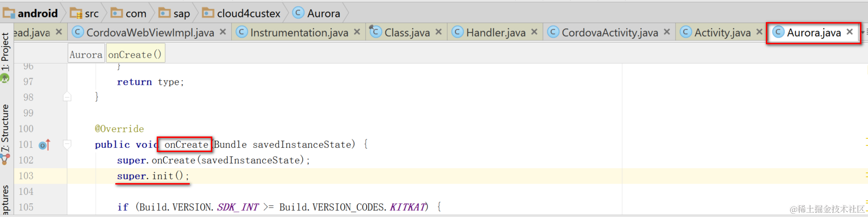Switch to Class.java tab
Viewport: 868px width, 217px height.
(407, 32)
